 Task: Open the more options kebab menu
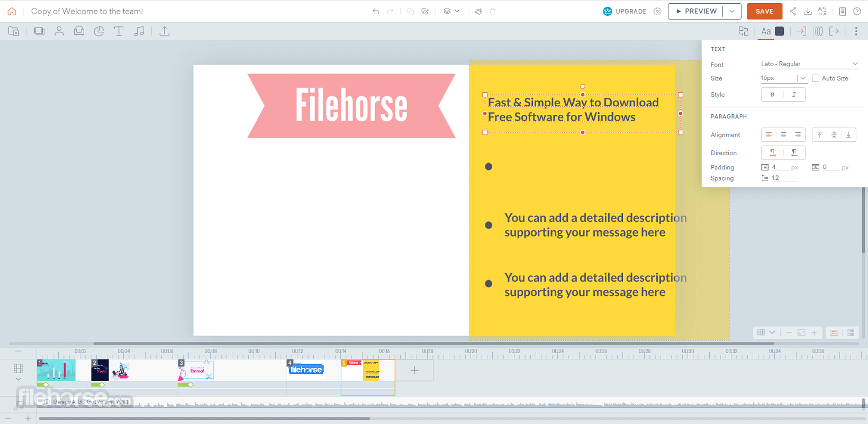[x=856, y=31]
